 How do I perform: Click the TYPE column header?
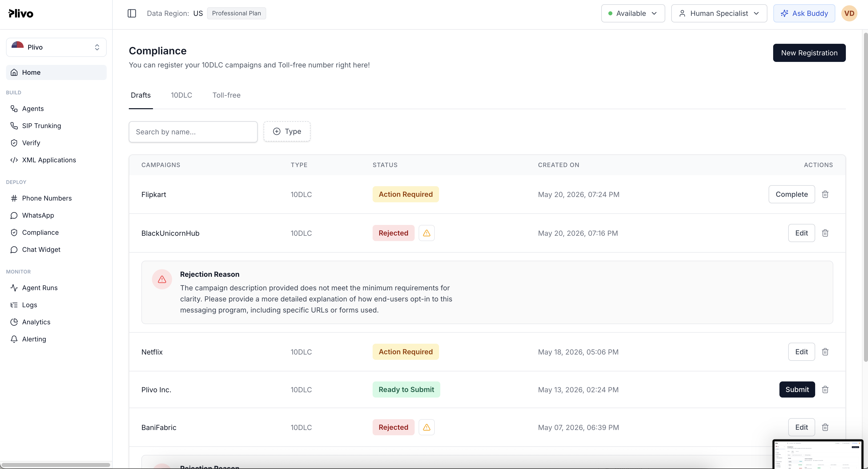tap(299, 165)
